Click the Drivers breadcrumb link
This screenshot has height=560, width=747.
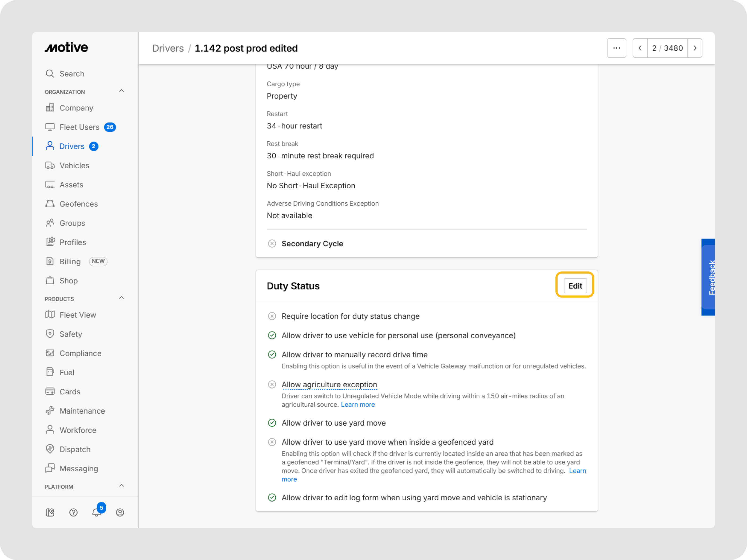coord(168,48)
